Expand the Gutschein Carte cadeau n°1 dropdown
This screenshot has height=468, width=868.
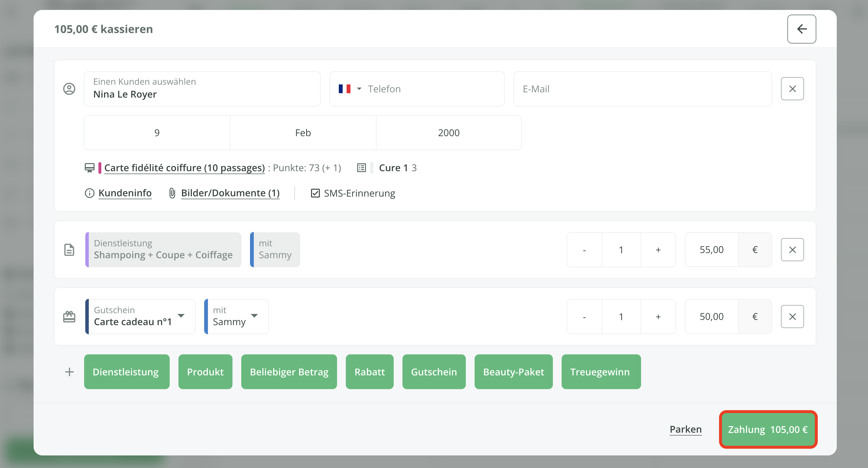pyautogui.click(x=181, y=316)
